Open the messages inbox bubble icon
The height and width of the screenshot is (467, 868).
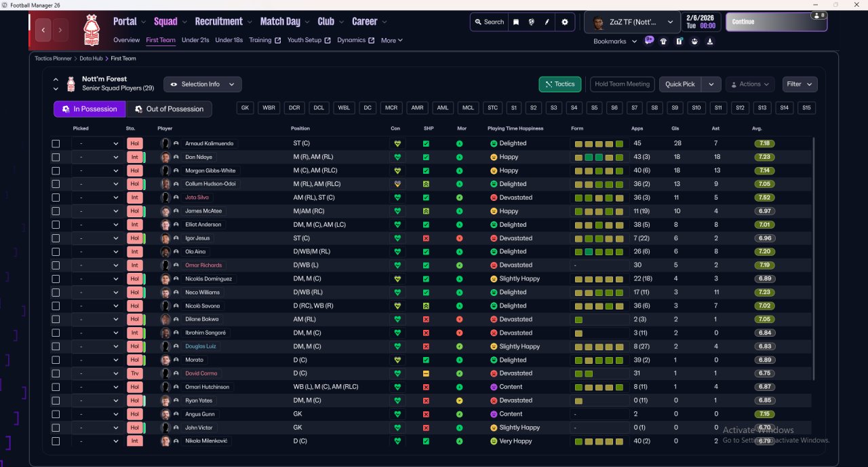(x=649, y=41)
